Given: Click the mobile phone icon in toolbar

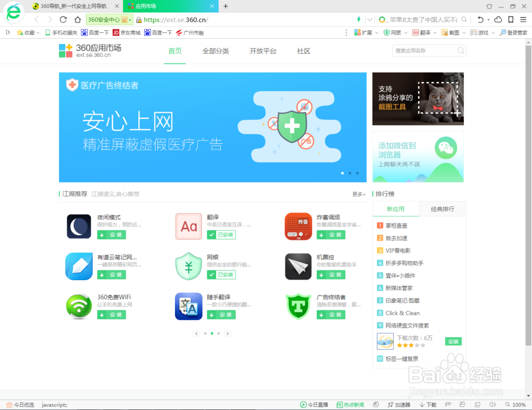Looking at the screenshot, I should [511, 20].
